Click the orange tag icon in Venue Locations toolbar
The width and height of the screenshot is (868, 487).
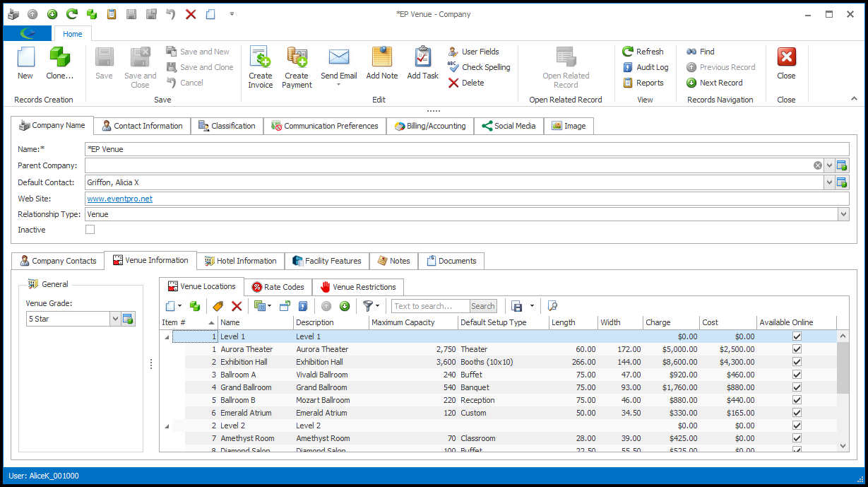pos(218,306)
